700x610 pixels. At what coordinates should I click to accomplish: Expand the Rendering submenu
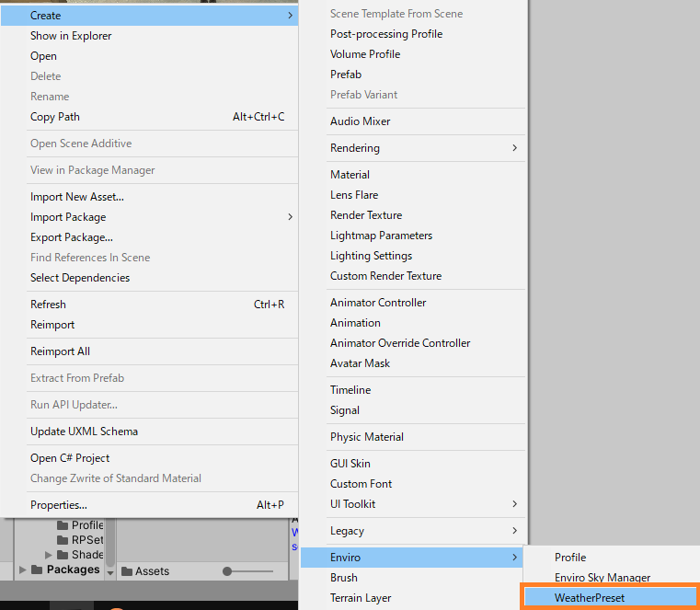[x=413, y=148]
